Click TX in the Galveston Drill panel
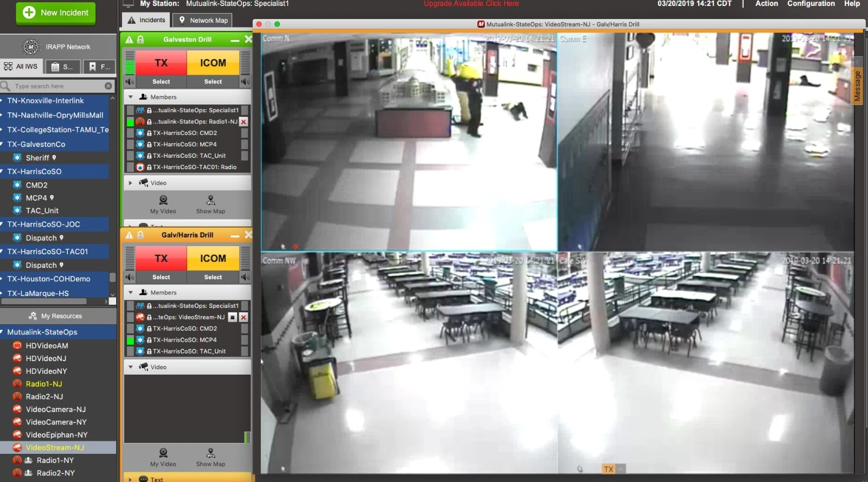Viewport: 868px width, 482px height. click(161, 63)
